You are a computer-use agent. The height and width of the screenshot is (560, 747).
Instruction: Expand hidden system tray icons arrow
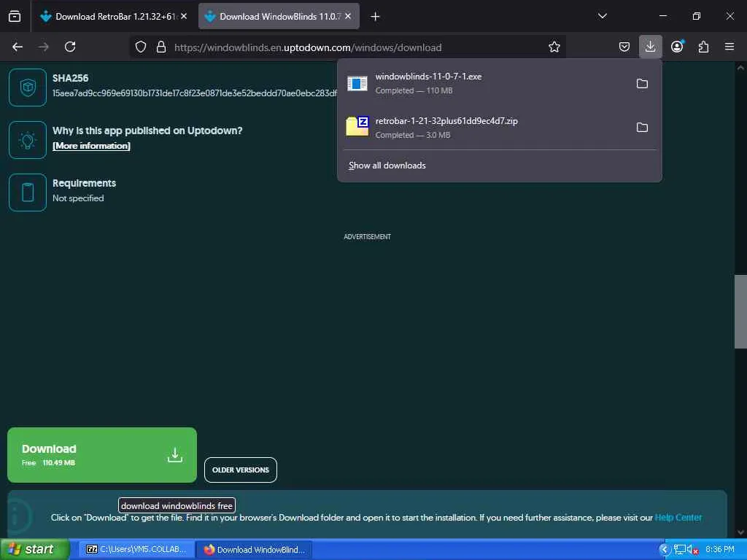point(664,550)
